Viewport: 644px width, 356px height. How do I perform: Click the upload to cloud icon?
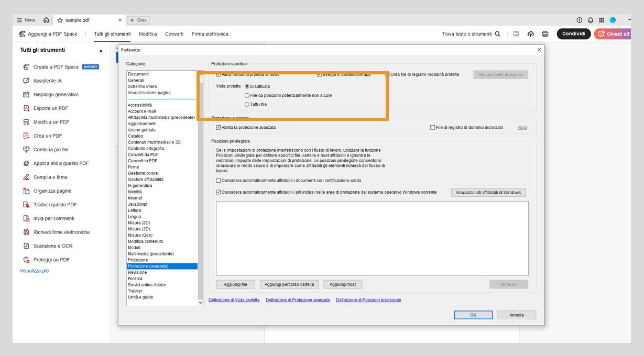530,33
